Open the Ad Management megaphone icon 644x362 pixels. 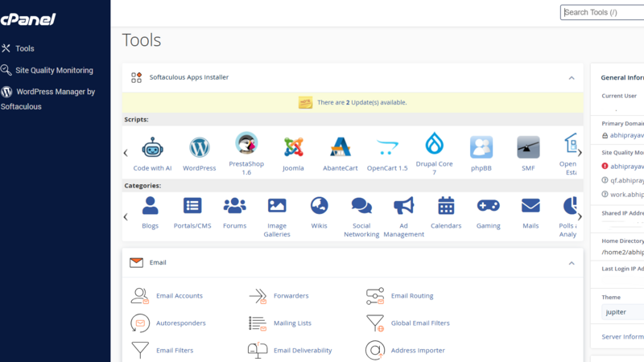404,205
